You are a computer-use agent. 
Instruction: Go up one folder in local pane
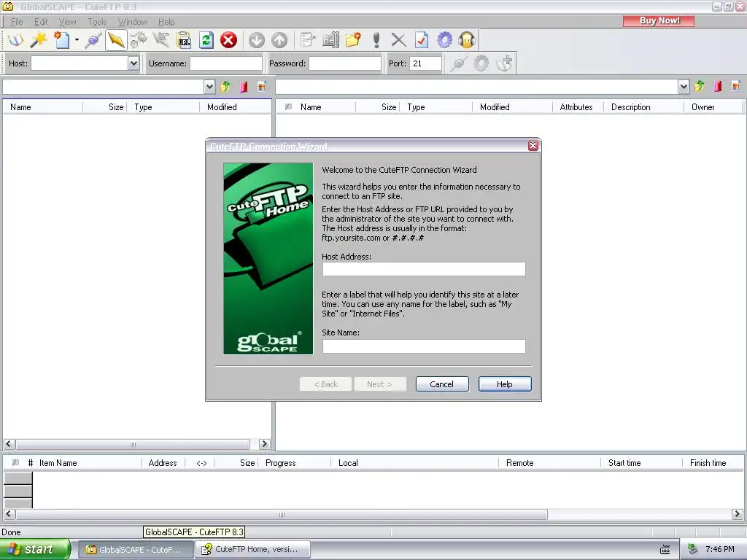click(x=225, y=87)
